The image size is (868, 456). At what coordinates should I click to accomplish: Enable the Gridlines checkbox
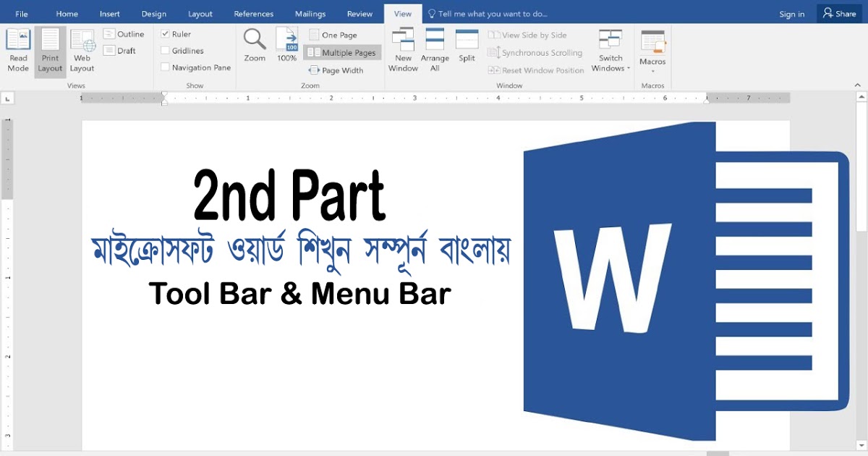click(x=166, y=51)
